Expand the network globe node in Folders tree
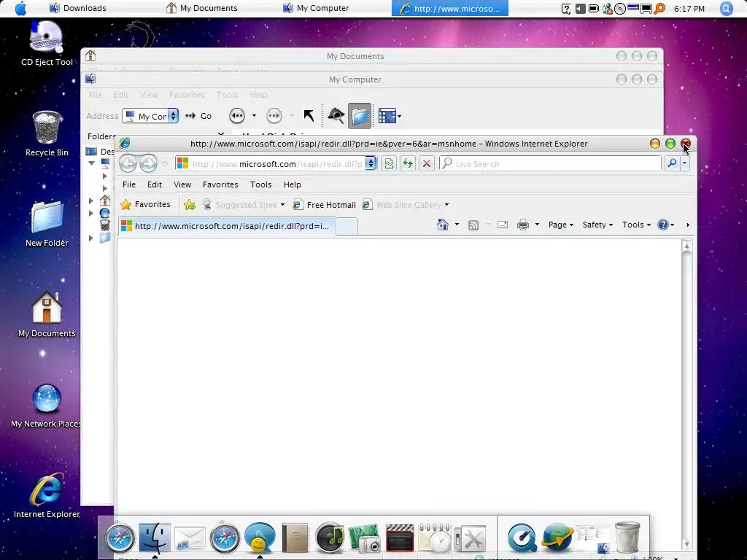 [x=91, y=214]
